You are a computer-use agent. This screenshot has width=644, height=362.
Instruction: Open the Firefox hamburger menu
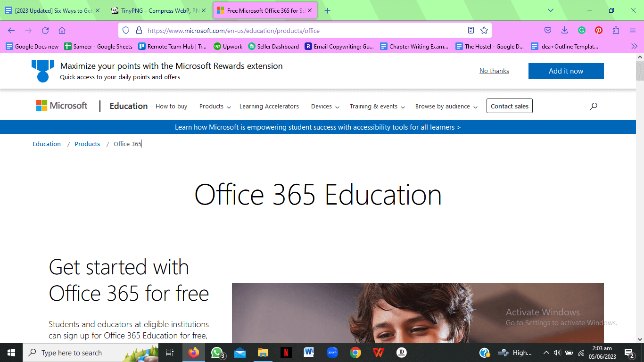633,31
